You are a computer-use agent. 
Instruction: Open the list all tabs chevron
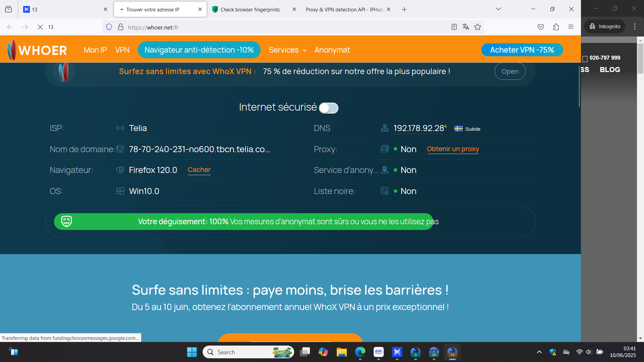pyautogui.click(x=498, y=9)
